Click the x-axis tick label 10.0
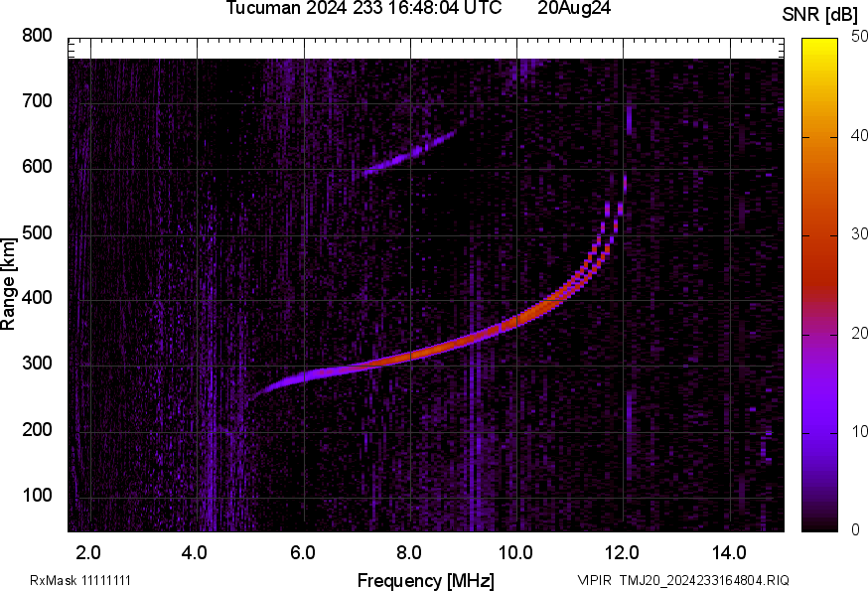Screen dimensions: 868x591 pyautogui.click(x=515, y=552)
